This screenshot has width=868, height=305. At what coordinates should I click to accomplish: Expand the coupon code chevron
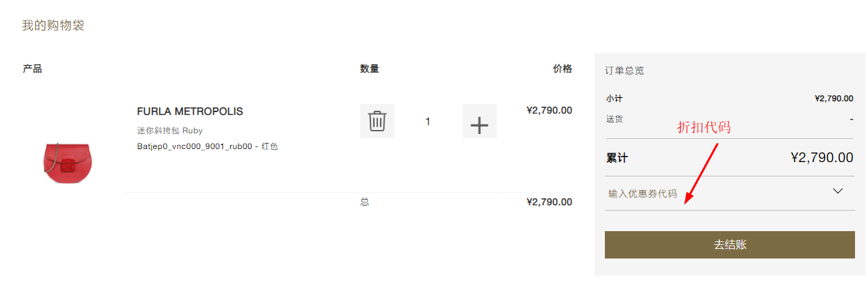click(838, 191)
